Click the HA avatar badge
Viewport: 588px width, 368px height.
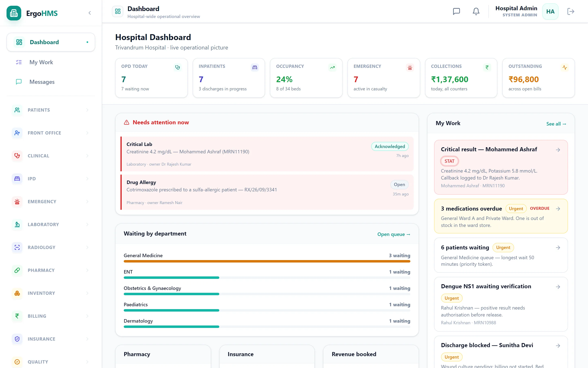click(x=550, y=11)
